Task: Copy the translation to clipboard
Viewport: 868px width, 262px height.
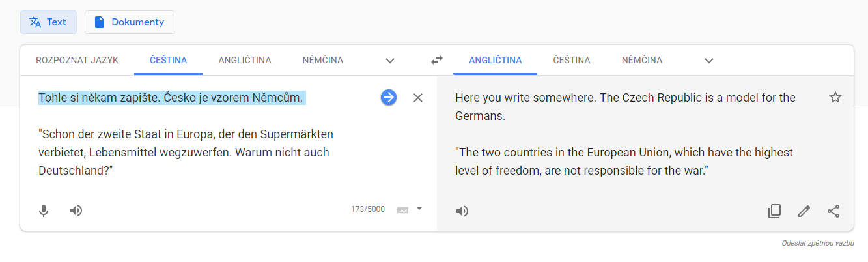Action: [774, 211]
